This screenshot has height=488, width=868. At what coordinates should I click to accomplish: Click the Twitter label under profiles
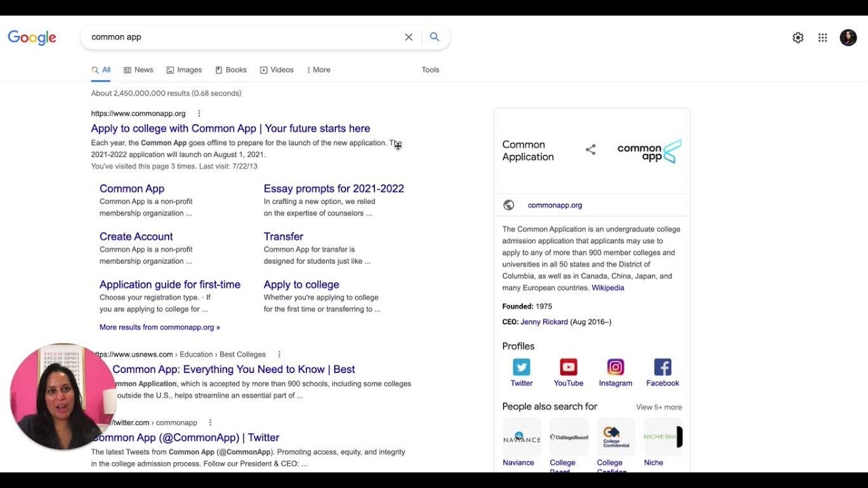tap(521, 384)
